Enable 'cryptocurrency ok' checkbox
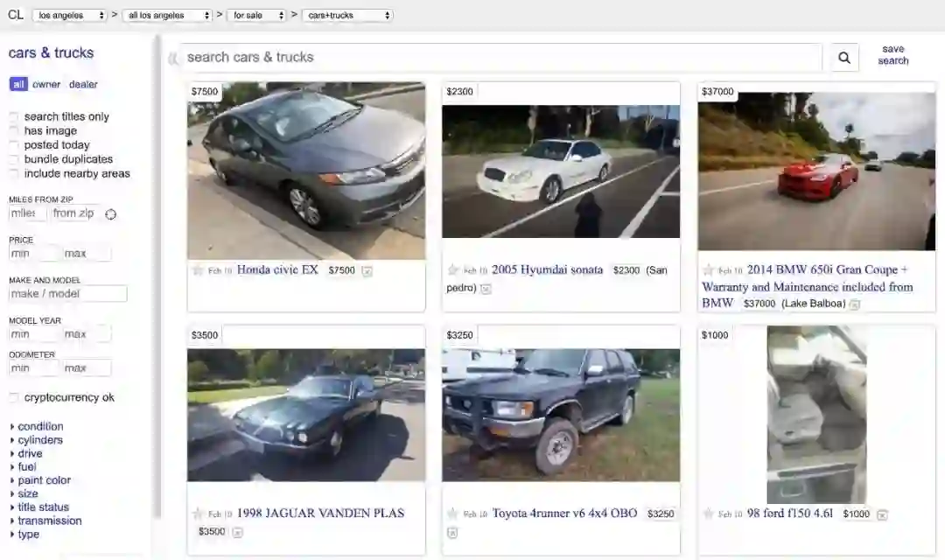The width and height of the screenshot is (945, 560). coord(13,397)
